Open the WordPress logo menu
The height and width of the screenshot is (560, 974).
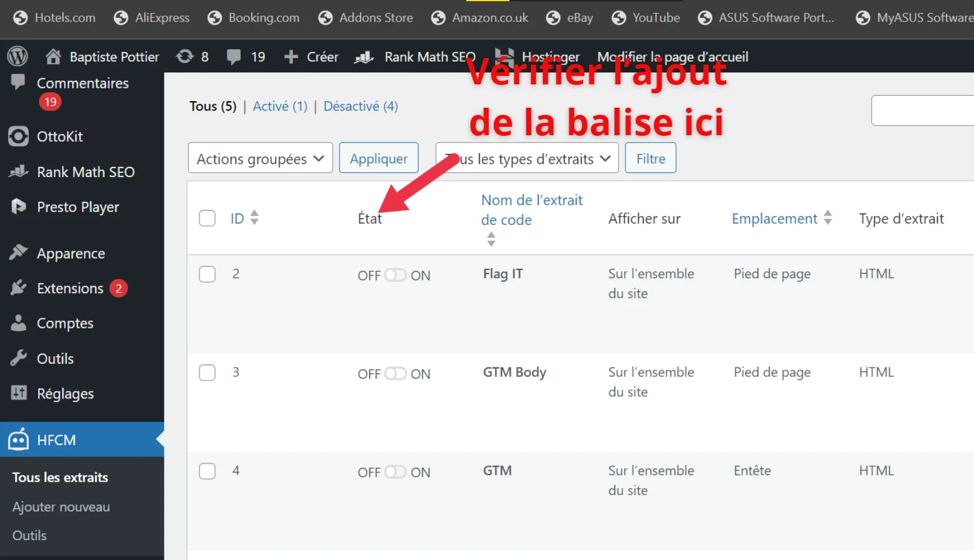pos(17,56)
